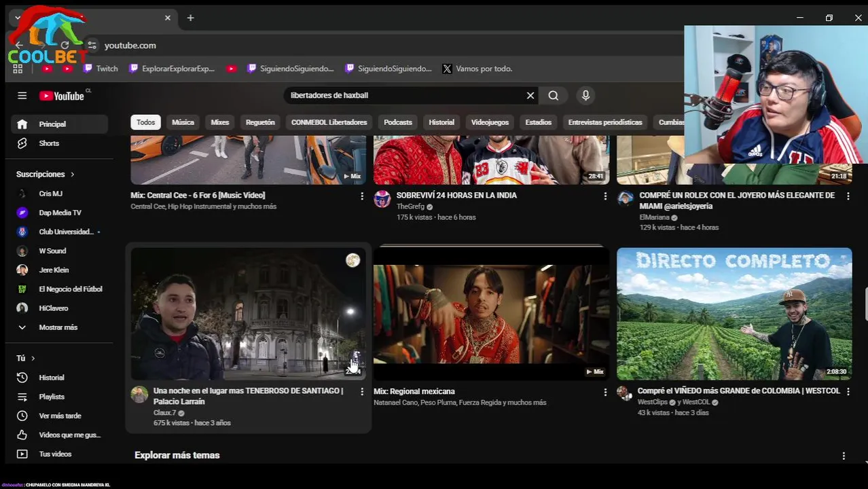Play the Regional mexicana mix thumbnail
This screenshot has height=489, width=868.
[491, 314]
